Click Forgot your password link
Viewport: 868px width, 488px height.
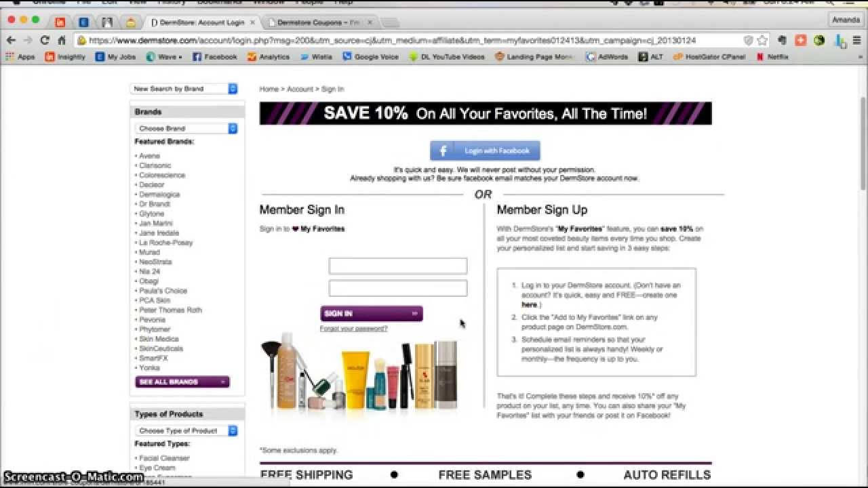click(x=353, y=329)
